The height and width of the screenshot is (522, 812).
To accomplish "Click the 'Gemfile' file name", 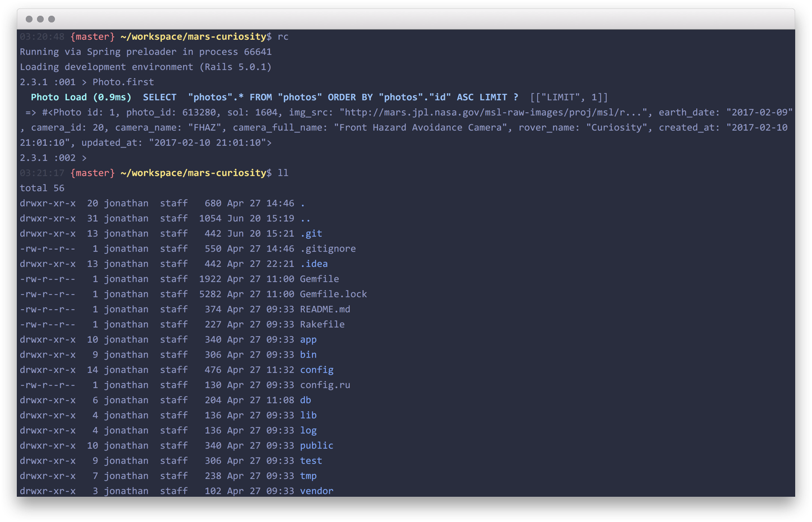I will coord(320,279).
